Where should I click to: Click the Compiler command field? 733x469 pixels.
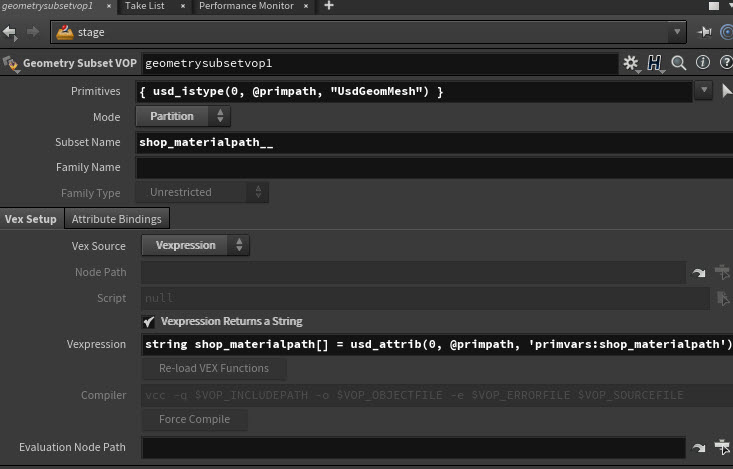tap(437, 396)
